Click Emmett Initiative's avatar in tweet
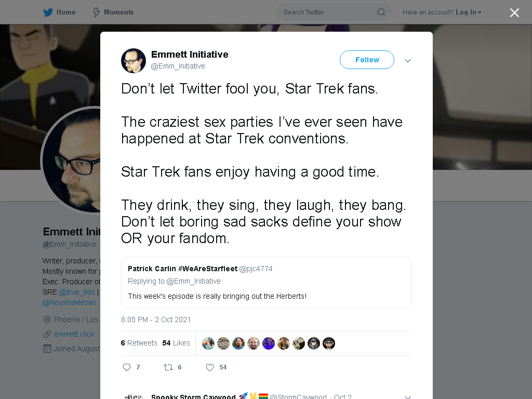Screen dimensions: 532x399 [x=134, y=61]
